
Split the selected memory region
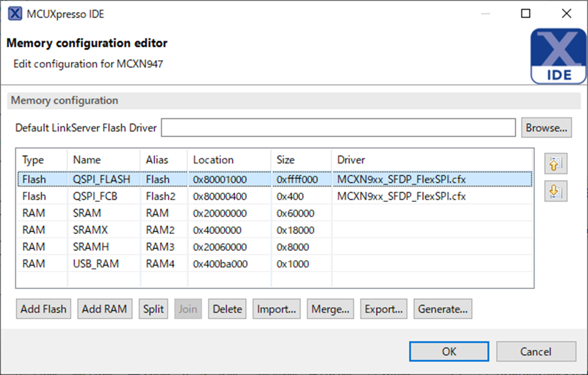[x=153, y=308]
